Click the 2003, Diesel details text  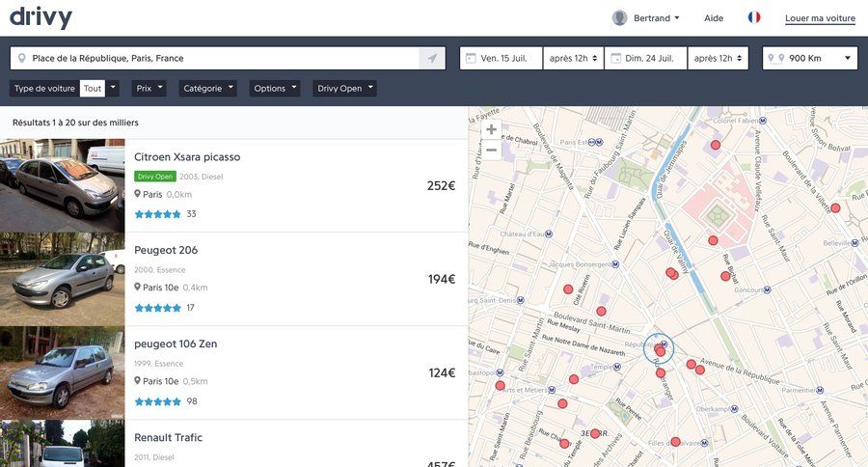[201, 177]
